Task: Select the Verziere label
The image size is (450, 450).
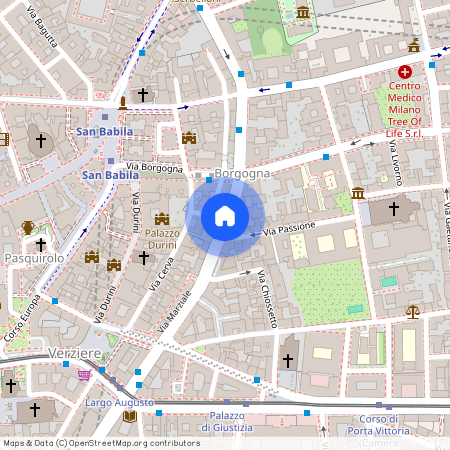Action: pyautogui.click(x=75, y=353)
